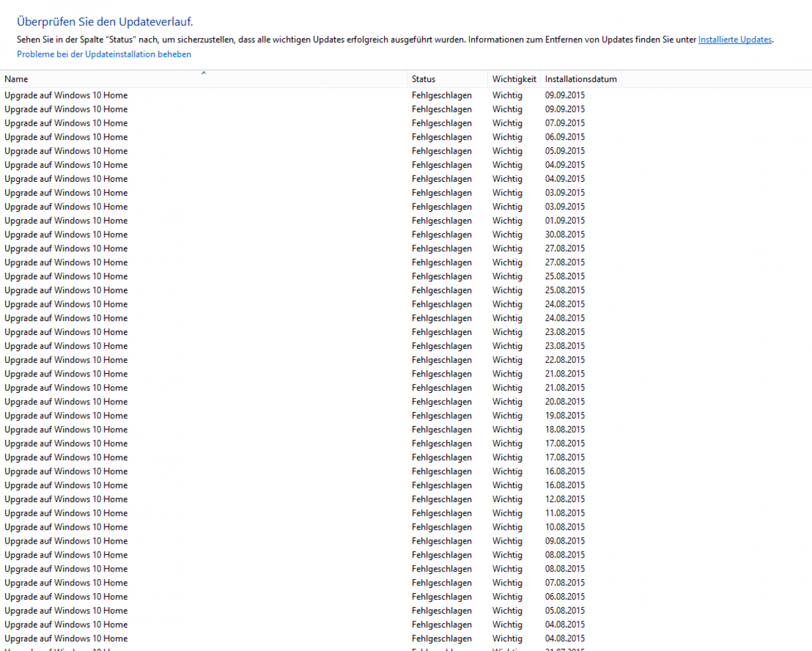Open Probleme bei der Updateinstallation beheben link

click(x=104, y=54)
